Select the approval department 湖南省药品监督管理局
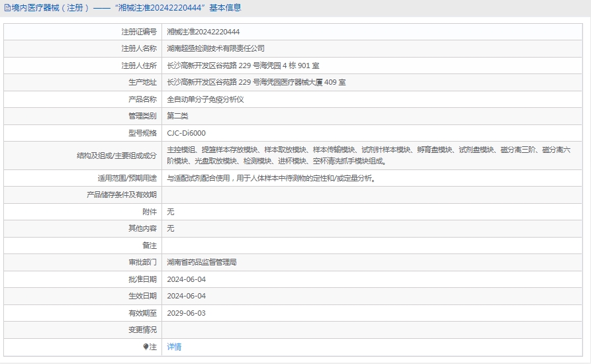 click(202, 262)
